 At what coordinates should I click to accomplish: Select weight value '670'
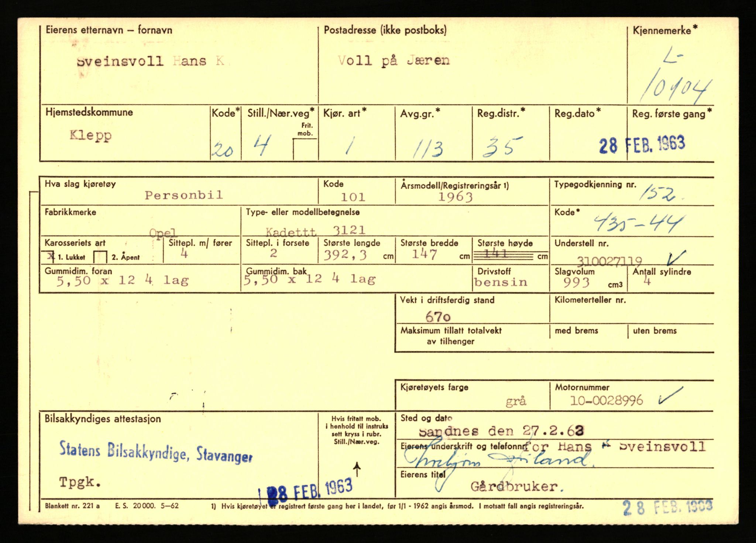tap(438, 317)
